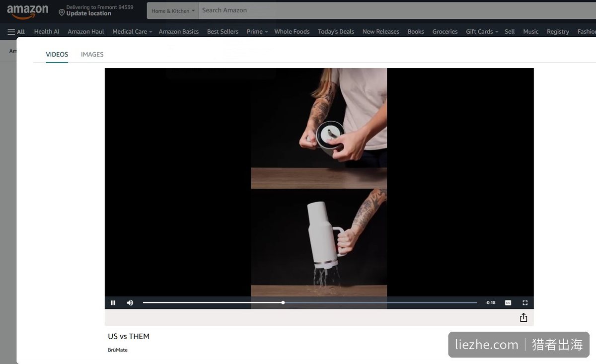This screenshot has width=596, height=364.
Task: Click the BrüMate brand name link
Action: (x=118, y=350)
